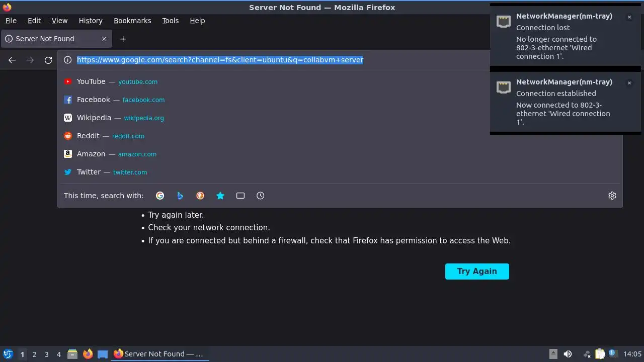Switch to workspace 1
The image size is (644, 362).
pyautogui.click(x=22, y=354)
